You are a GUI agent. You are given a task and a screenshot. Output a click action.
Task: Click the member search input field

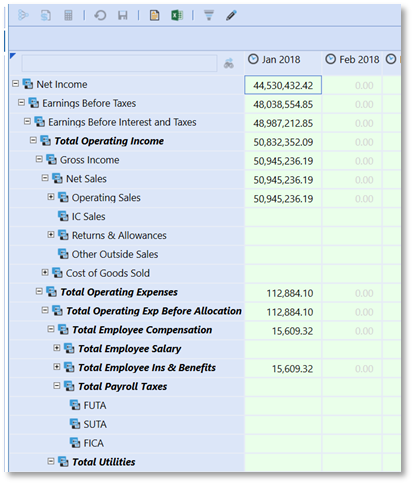pos(119,63)
